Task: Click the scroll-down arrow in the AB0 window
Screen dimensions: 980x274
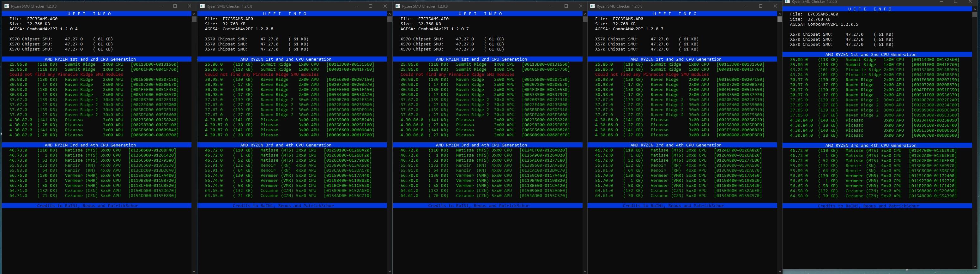Action: (x=975, y=266)
